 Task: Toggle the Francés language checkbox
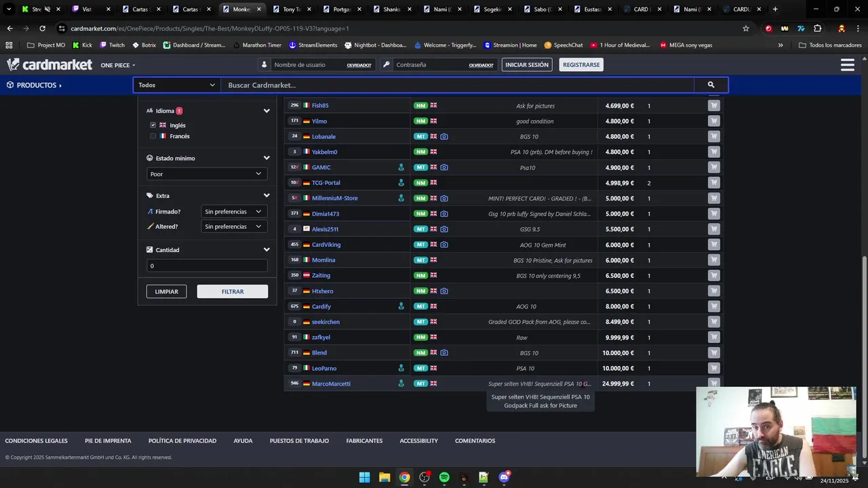153,136
